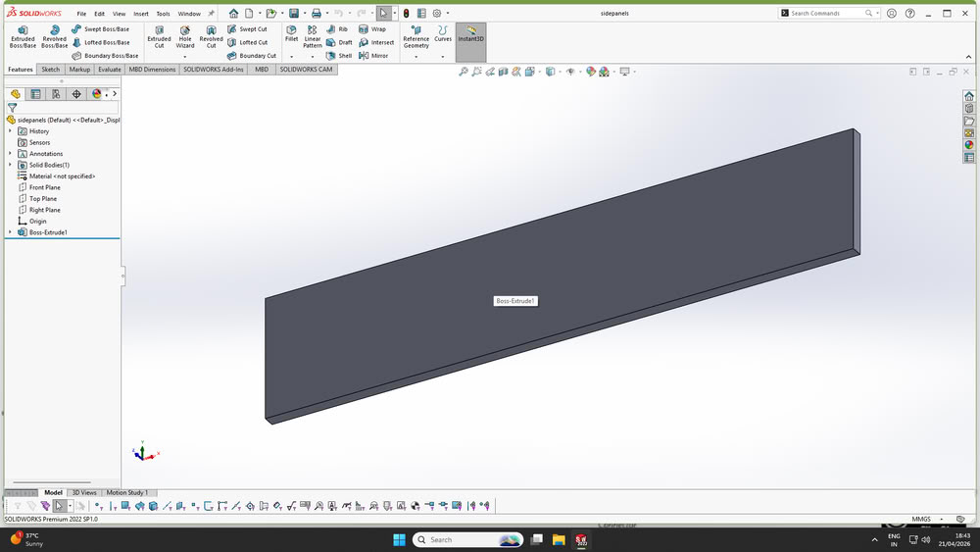Image resolution: width=980 pixels, height=552 pixels.
Task: Select the Draft tool
Action: 339,42
